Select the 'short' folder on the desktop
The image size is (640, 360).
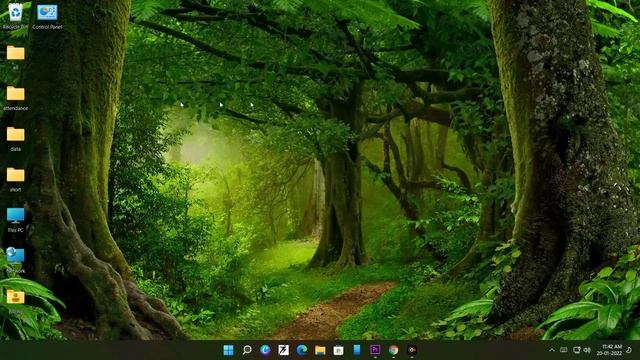16,179
